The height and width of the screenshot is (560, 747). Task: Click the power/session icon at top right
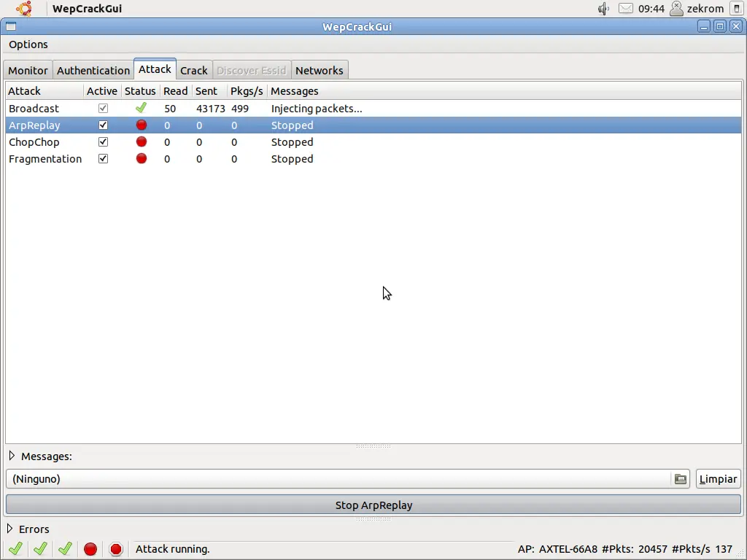pos(737,9)
